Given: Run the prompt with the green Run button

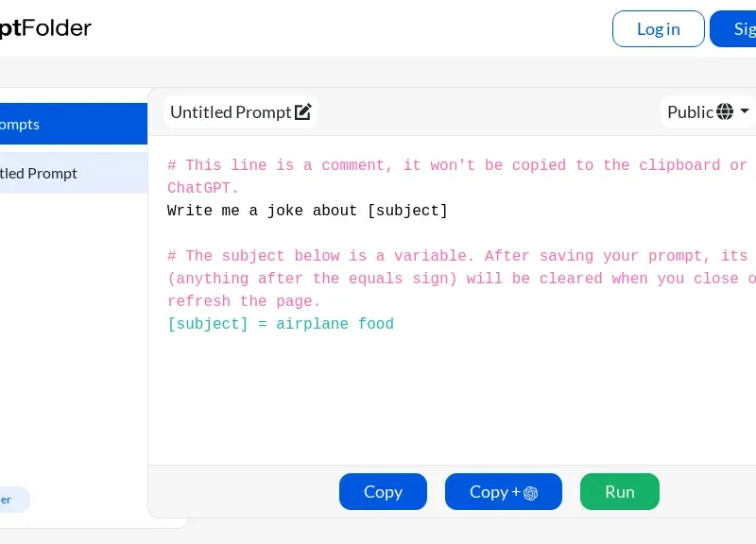Looking at the screenshot, I should pyautogui.click(x=620, y=492).
